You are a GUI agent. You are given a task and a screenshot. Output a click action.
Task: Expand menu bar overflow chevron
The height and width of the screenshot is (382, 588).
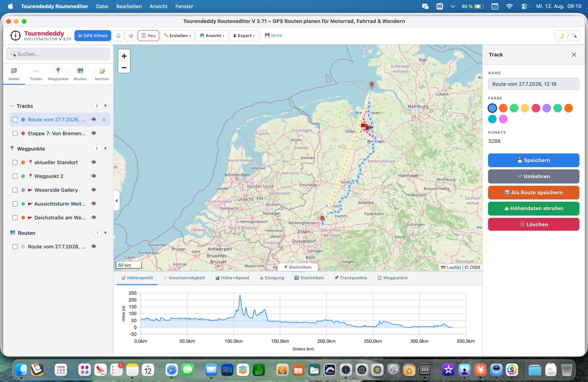pyautogui.click(x=453, y=6)
